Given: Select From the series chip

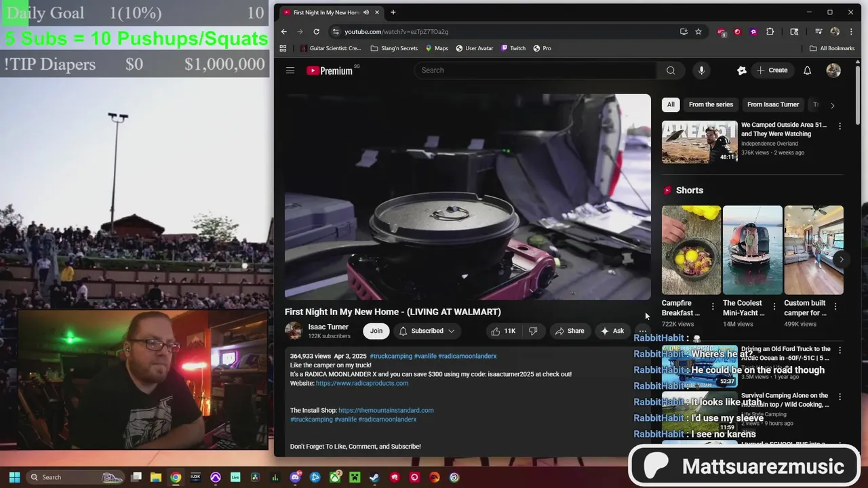Looking at the screenshot, I should click(x=711, y=104).
